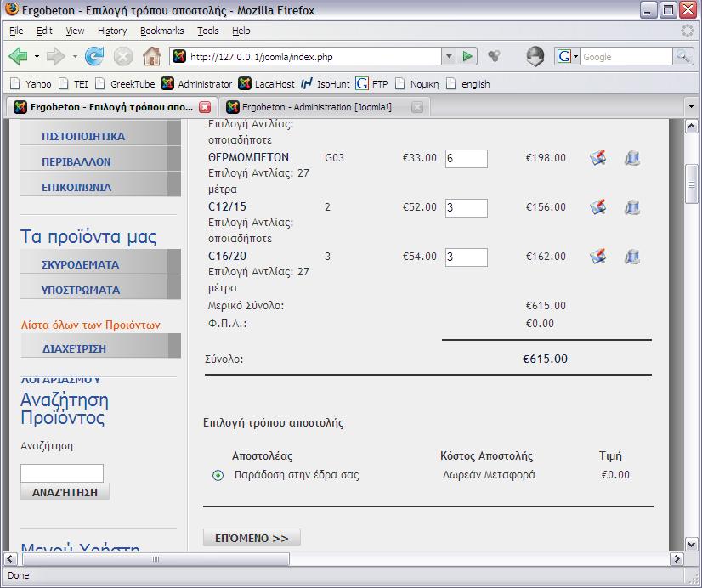
Task: Go to the Home page icon
Action: [152, 56]
